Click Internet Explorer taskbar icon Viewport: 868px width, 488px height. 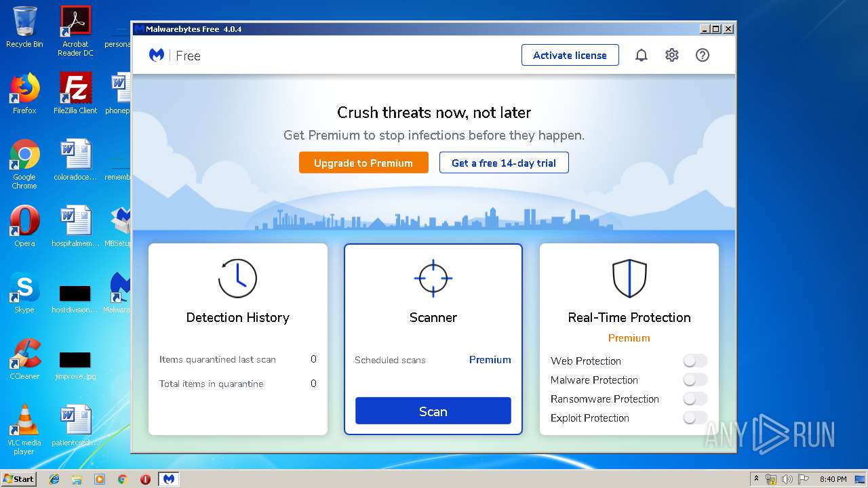[x=54, y=479]
